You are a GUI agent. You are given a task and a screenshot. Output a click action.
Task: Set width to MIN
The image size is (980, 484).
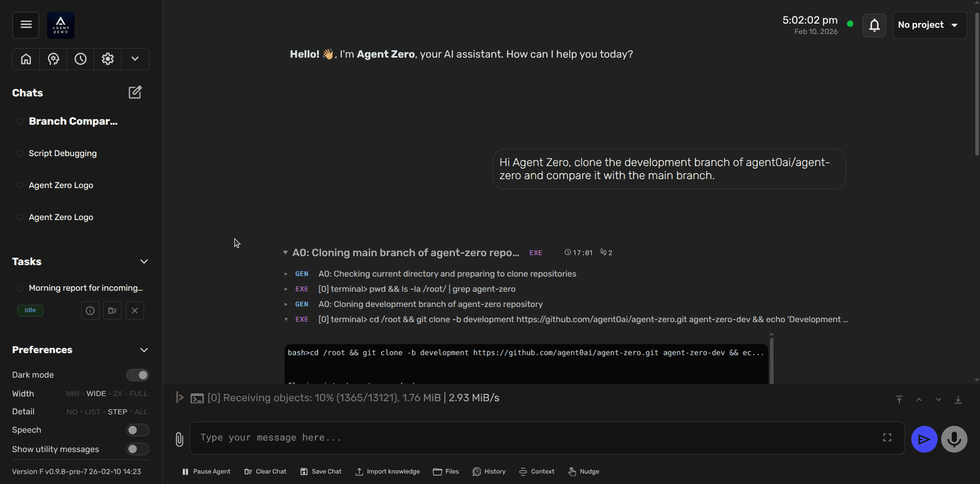73,394
